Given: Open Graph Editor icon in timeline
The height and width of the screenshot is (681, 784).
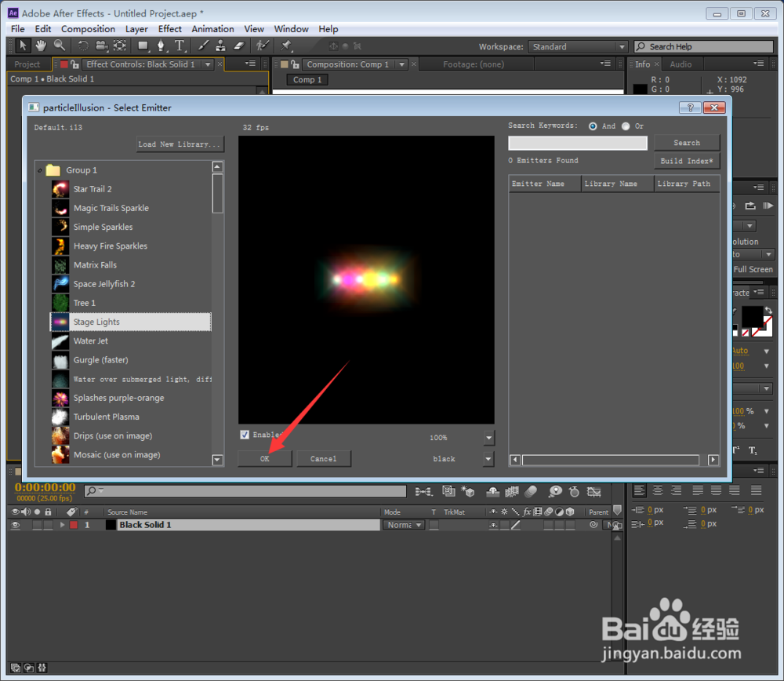Looking at the screenshot, I should click(594, 492).
